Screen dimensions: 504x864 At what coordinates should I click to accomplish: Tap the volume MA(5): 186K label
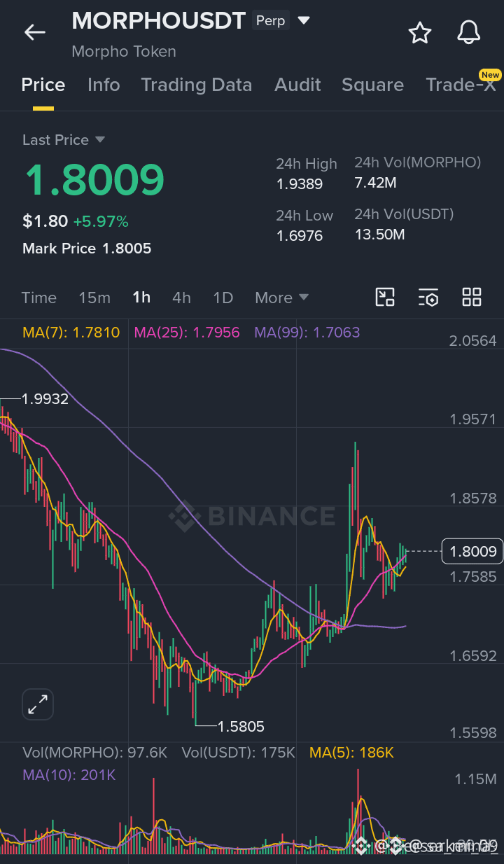point(352,753)
